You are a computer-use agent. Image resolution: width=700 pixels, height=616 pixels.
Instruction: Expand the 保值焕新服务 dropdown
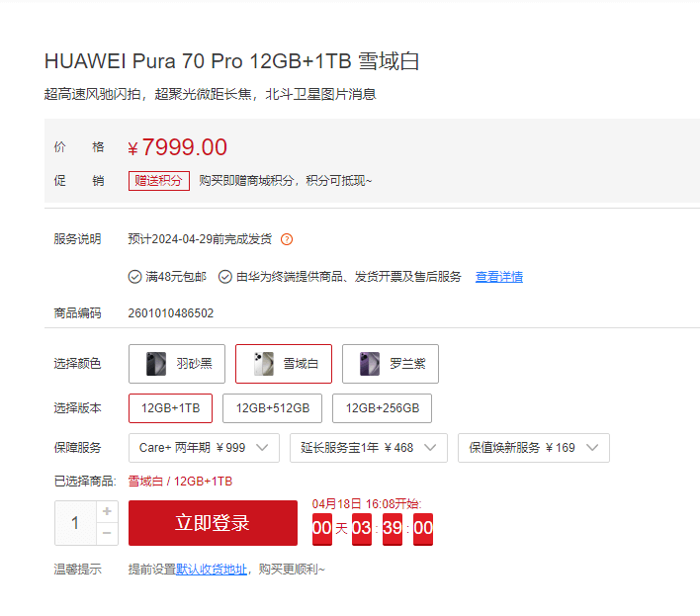pos(534,448)
